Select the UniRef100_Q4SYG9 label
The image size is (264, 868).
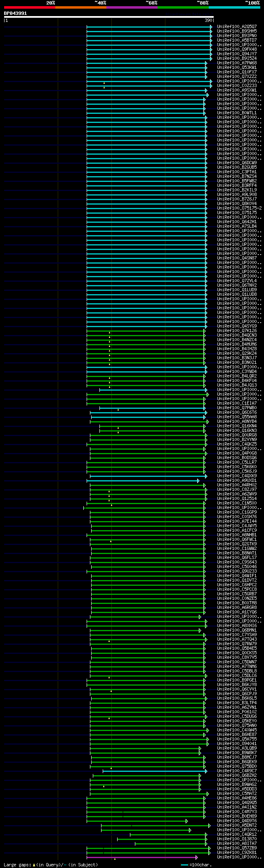237,326
